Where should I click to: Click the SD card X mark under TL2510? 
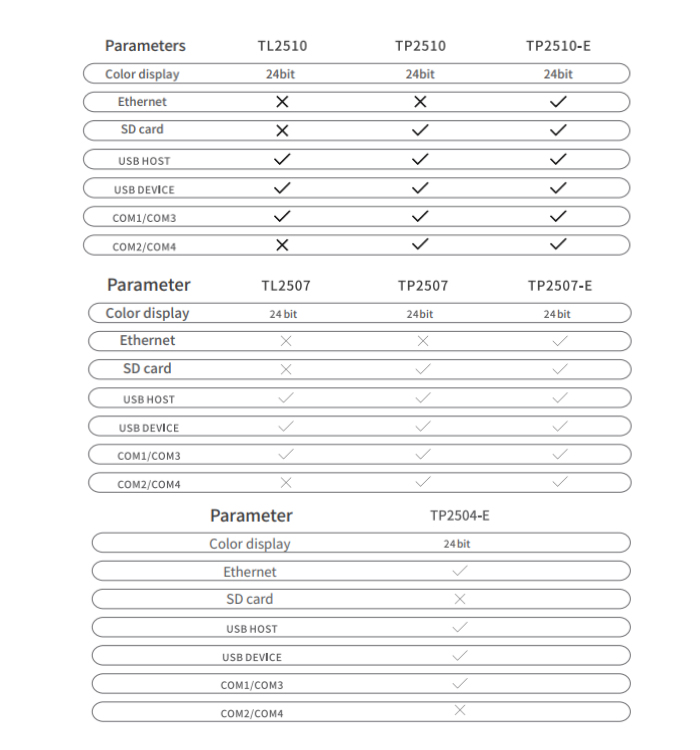[282, 130]
